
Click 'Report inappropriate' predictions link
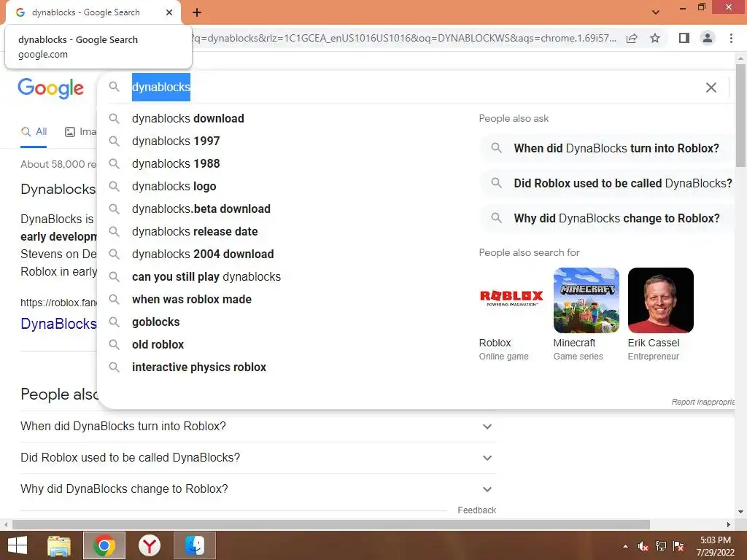tap(703, 402)
